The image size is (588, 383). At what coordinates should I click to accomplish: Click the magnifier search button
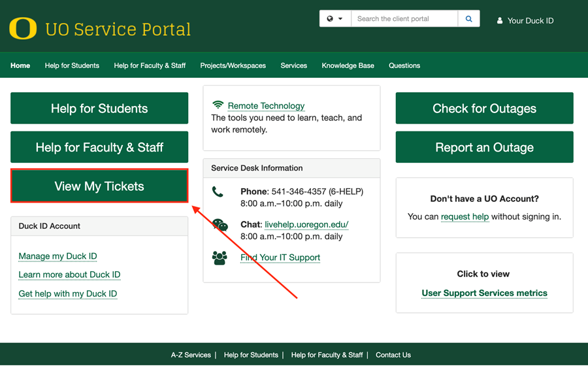[x=468, y=19]
